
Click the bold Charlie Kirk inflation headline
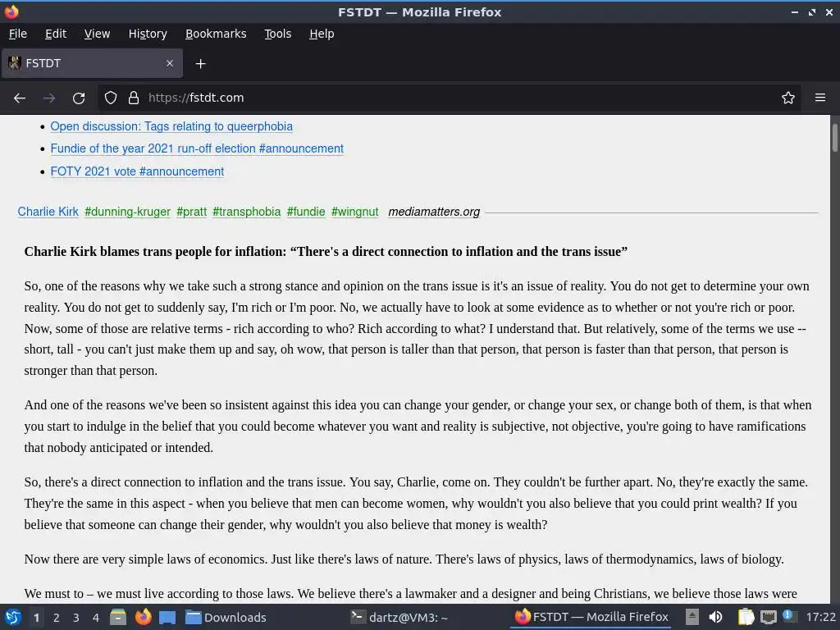(x=326, y=251)
